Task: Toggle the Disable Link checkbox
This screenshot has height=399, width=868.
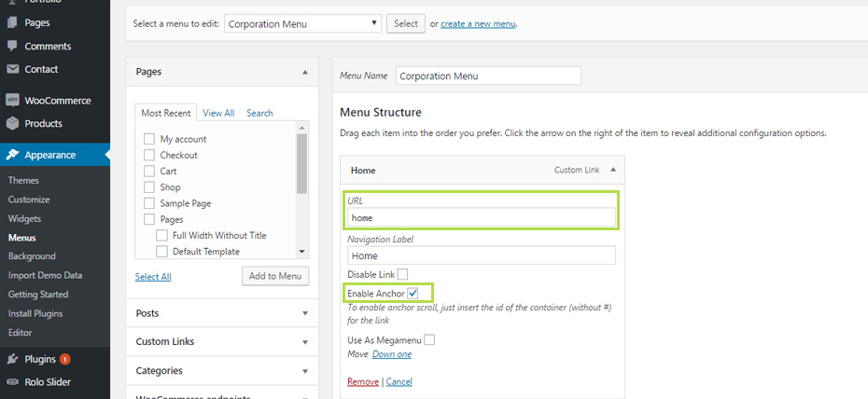Action: point(403,274)
